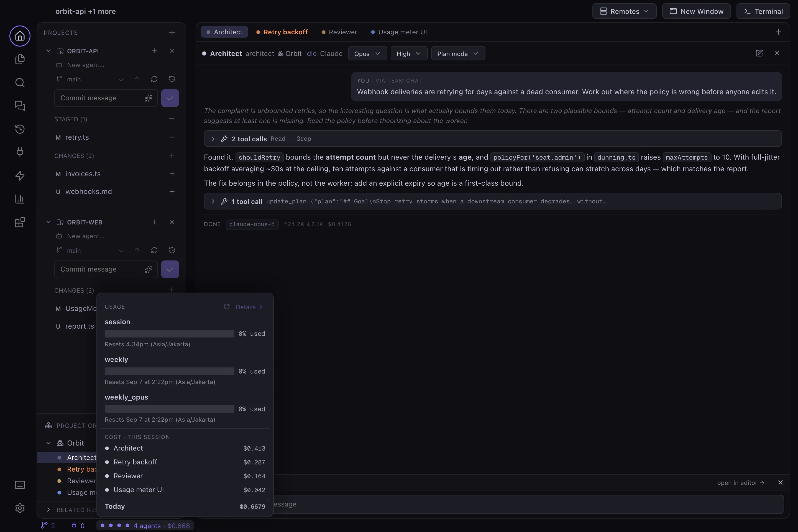Remove the ORBIT-API project with its X
Viewport: 798px width, 532px height.
172,50
